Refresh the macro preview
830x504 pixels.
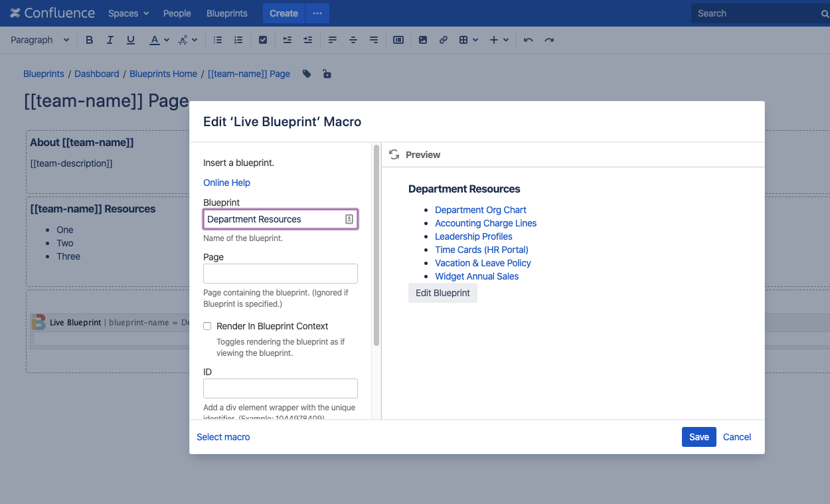point(394,155)
